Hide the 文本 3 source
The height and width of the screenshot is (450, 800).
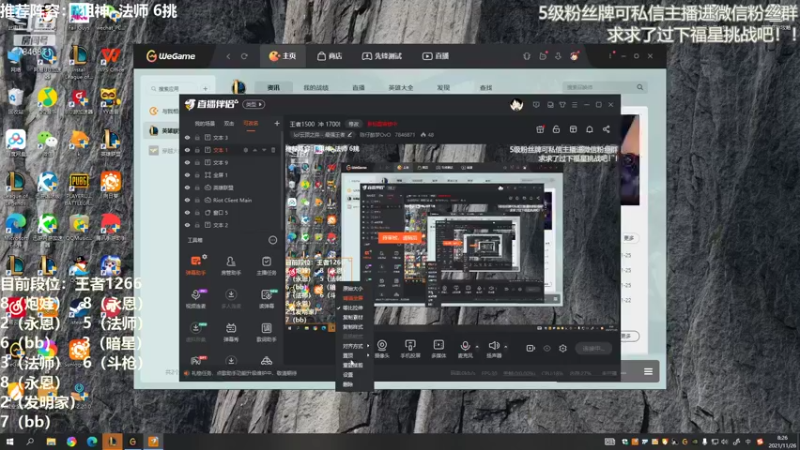(x=187, y=138)
